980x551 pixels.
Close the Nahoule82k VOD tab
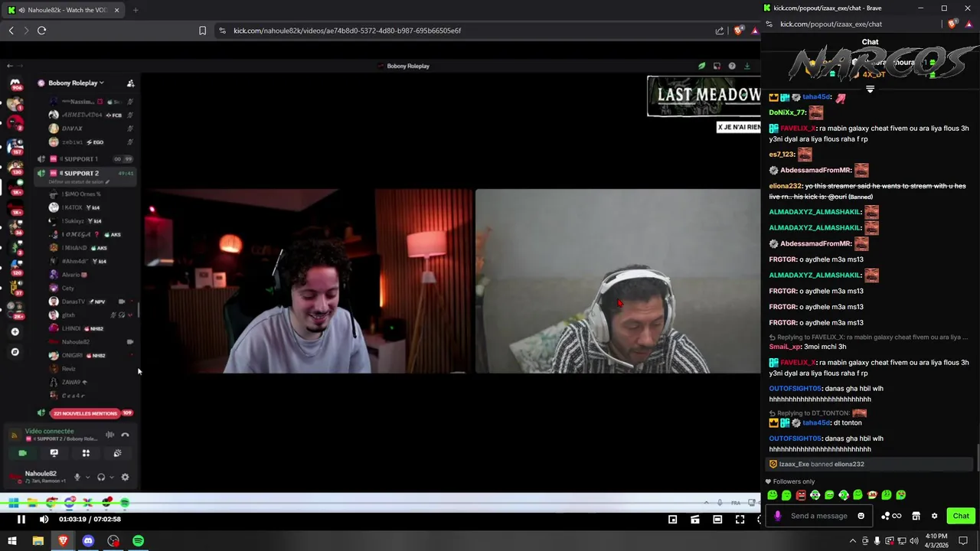117,10
